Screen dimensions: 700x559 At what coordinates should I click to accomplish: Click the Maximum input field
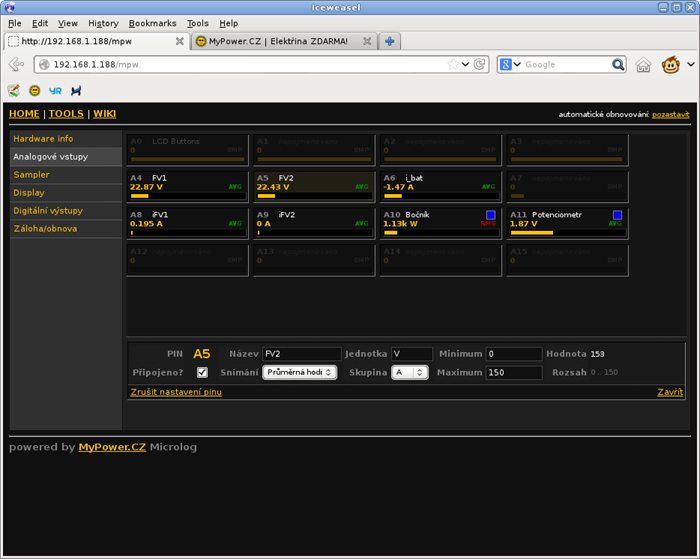click(514, 372)
